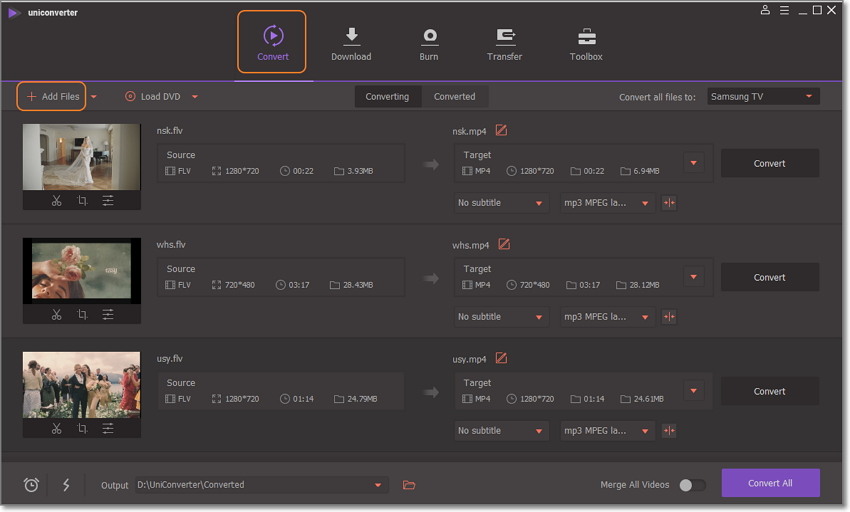850x512 pixels.
Task: Open Output path dropdown D:\UniConverter\Converted
Action: coord(261,485)
